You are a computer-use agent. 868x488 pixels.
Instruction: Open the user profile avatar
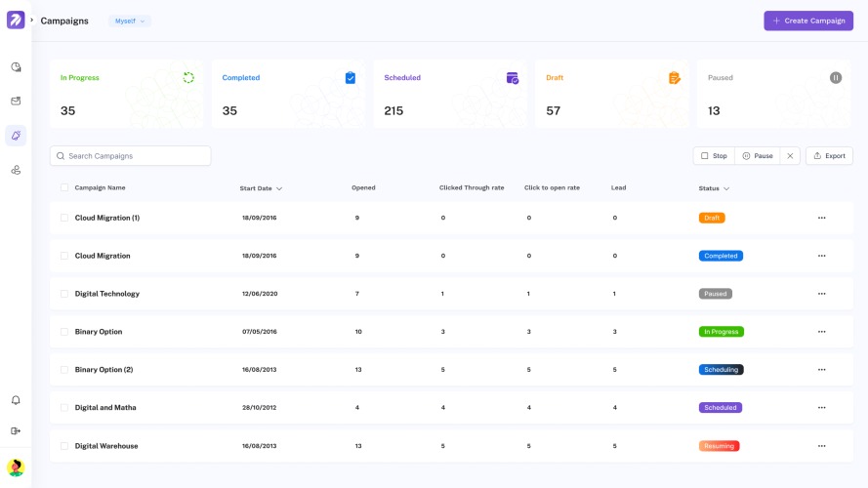coord(16,468)
